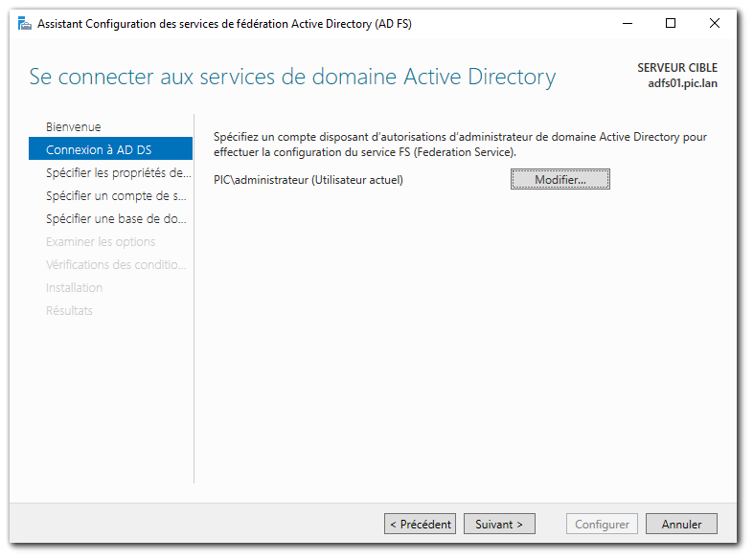Return to previous step with Précédent
Screen dimensions: 754x560
(x=420, y=524)
